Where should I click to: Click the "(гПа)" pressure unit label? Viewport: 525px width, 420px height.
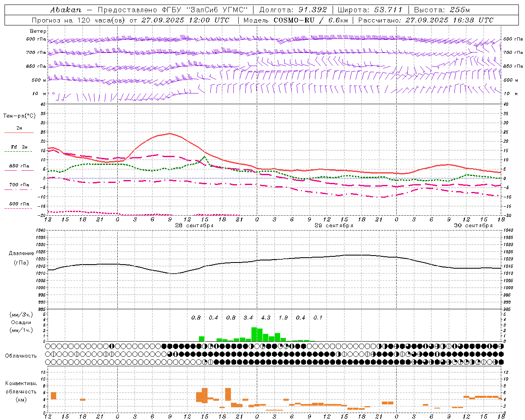(21, 263)
